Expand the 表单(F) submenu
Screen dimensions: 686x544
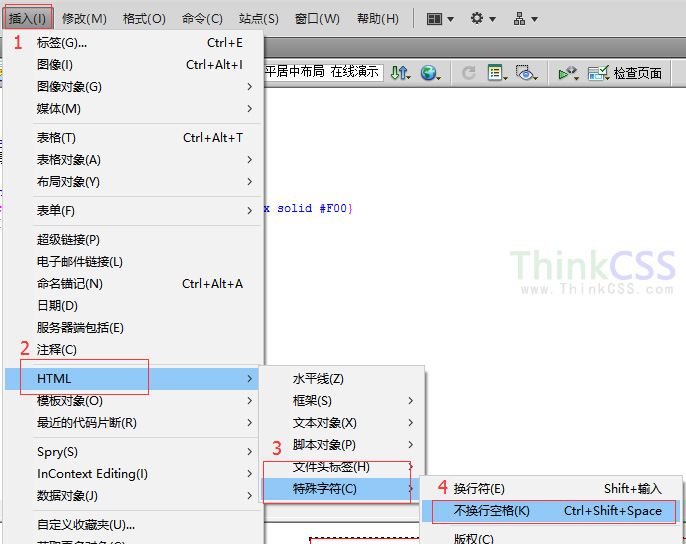click(x=133, y=211)
